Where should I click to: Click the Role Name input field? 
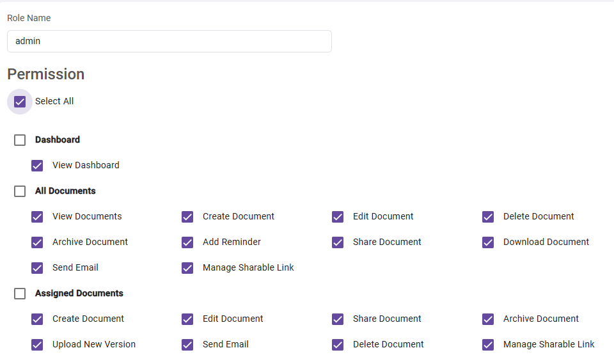coord(169,41)
